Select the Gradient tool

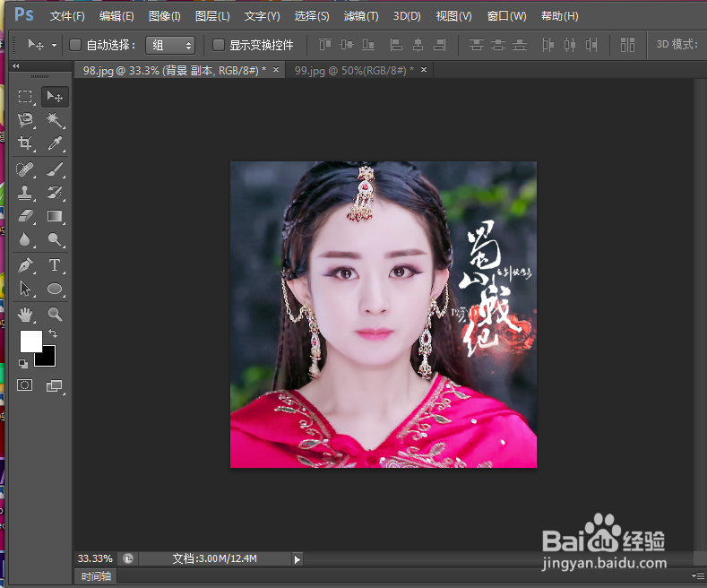pos(55,216)
